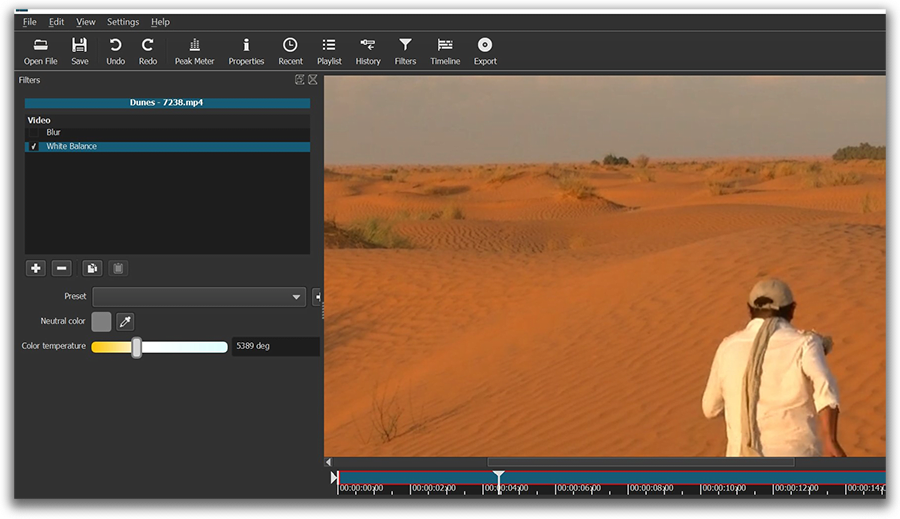The height and width of the screenshot is (519, 900).
Task: Add a new filter with plus button
Action: pyautogui.click(x=36, y=268)
